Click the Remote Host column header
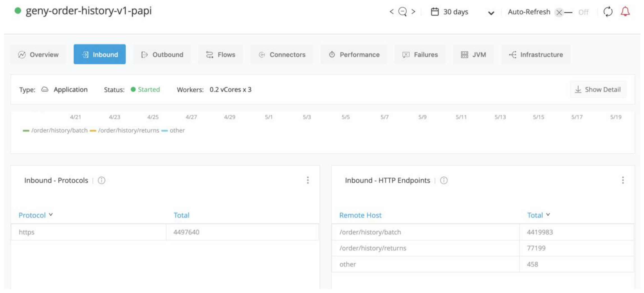This screenshot has height=293, width=644. (360, 215)
